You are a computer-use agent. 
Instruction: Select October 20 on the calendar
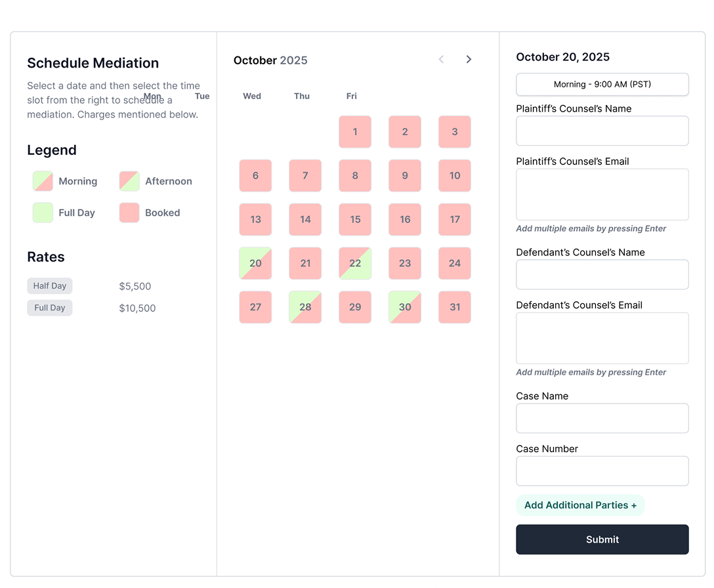255,263
